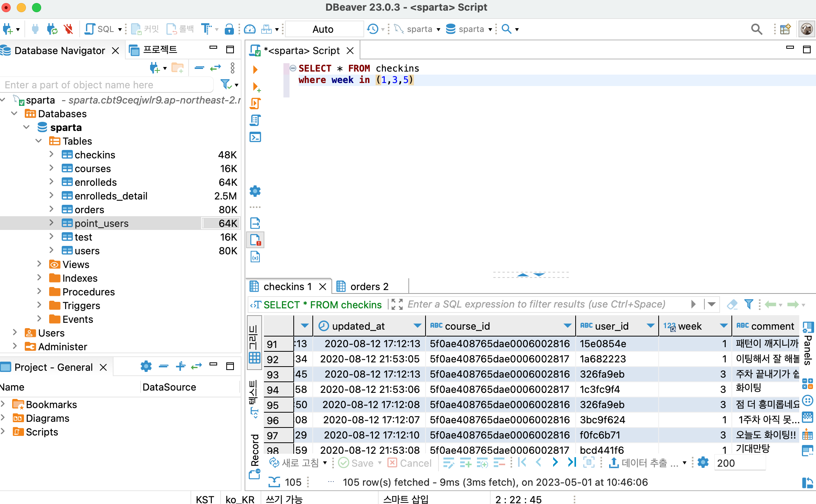This screenshot has width=816, height=504.
Task: Collapse the Tables folder
Action: (39, 141)
